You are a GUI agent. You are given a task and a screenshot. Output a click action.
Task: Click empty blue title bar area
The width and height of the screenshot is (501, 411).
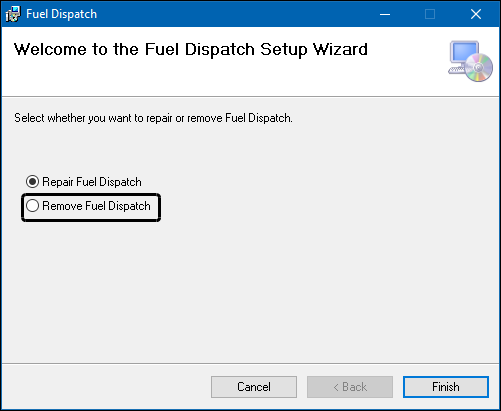tap(233, 14)
